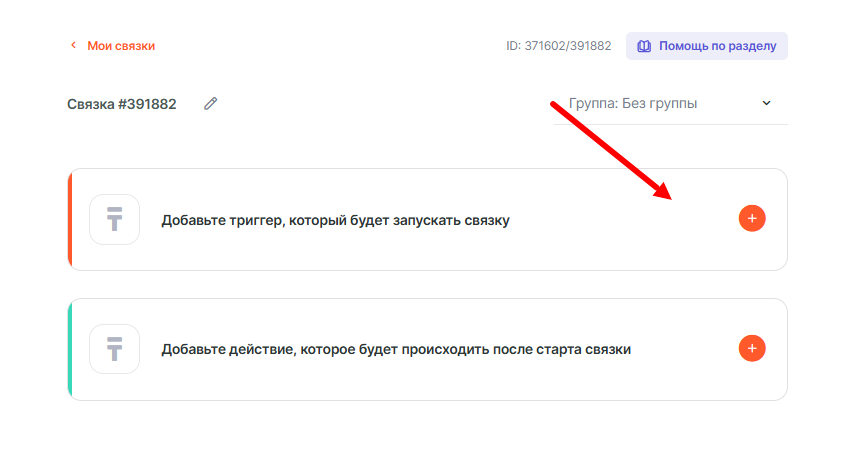The width and height of the screenshot is (848, 464).
Task: Go back to Мои связки
Action: coord(121,46)
